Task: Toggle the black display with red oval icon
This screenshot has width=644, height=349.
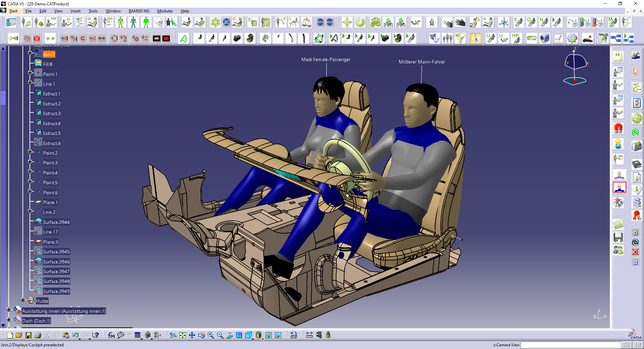Action: pyautogui.click(x=157, y=38)
